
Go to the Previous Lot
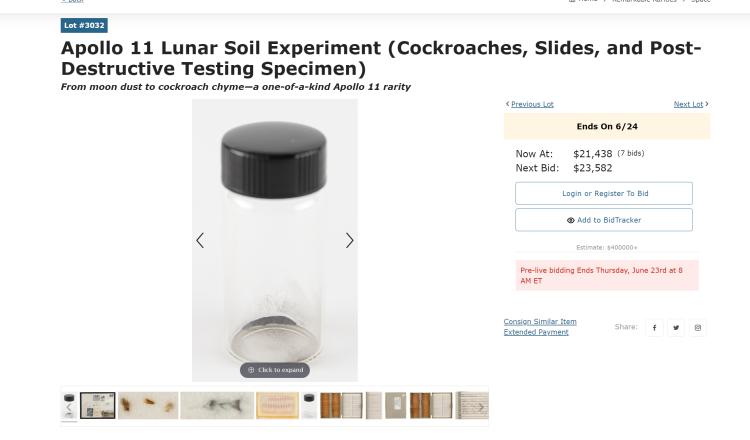(531, 104)
